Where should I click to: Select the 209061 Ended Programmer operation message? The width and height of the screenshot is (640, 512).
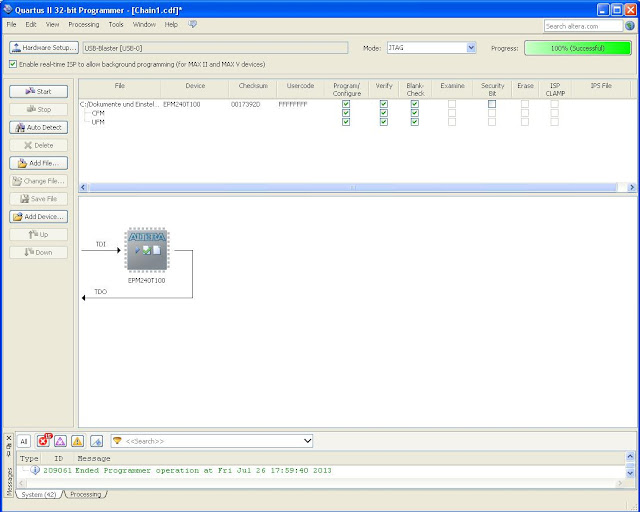[x=320, y=471]
